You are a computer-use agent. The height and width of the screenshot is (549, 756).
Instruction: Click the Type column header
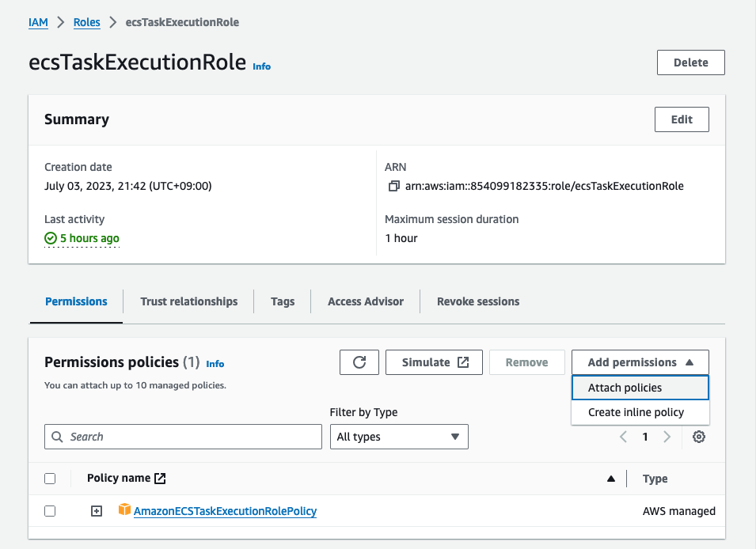655,479
